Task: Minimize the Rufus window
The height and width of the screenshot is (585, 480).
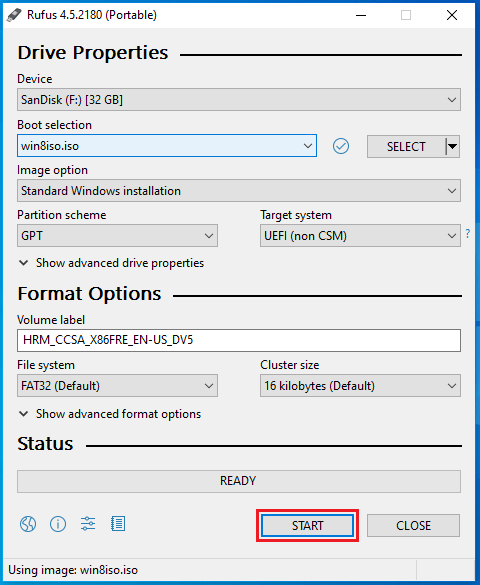Action: pos(361,15)
